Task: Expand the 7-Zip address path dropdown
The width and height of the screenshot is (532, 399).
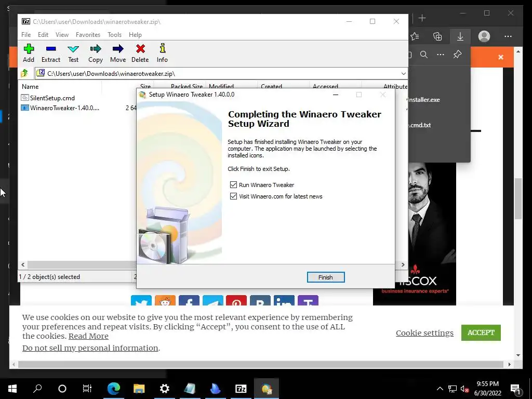Action: [403, 74]
